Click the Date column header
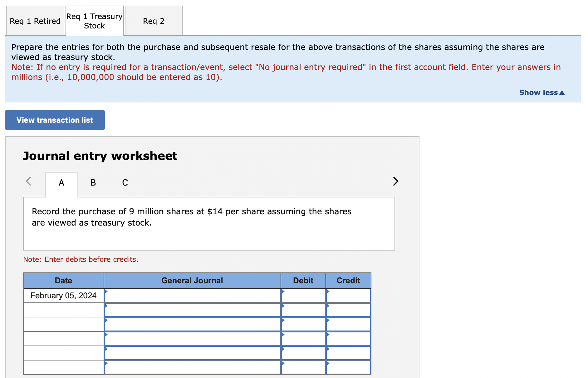 click(64, 281)
